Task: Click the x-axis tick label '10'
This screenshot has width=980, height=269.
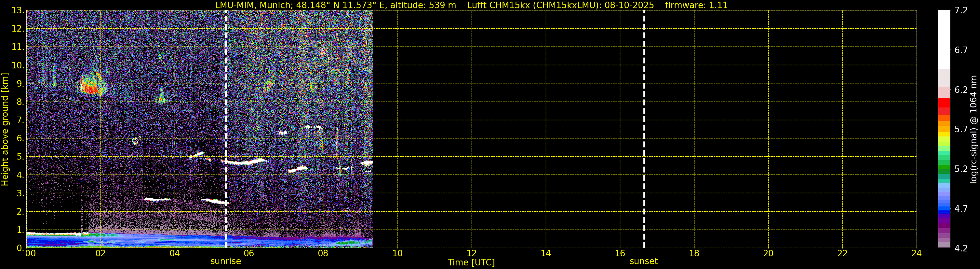Action: click(x=397, y=253)
